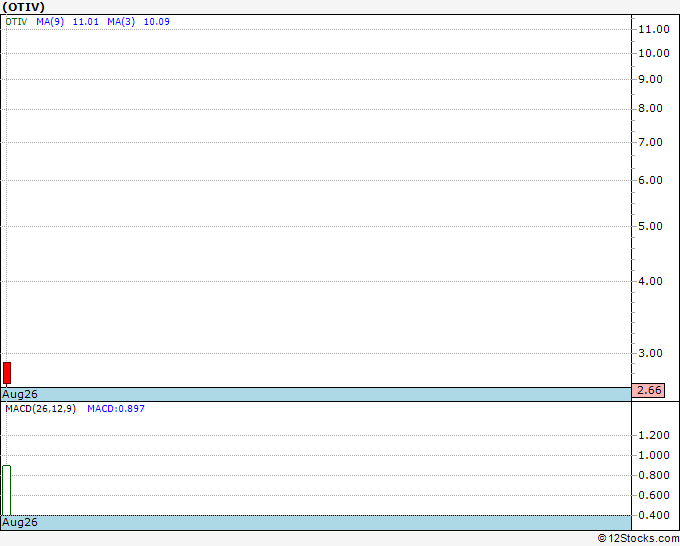The image size is (680, 546).
Task: Click the red OTIV price candlestick
Action: (7, 373)
